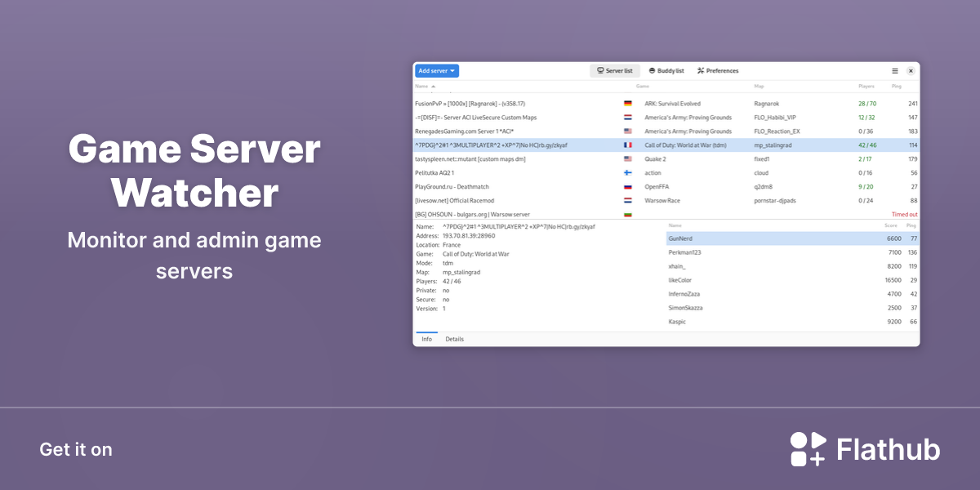
Task: Switch to the Buddy list tab
Action: coord(666,71)
